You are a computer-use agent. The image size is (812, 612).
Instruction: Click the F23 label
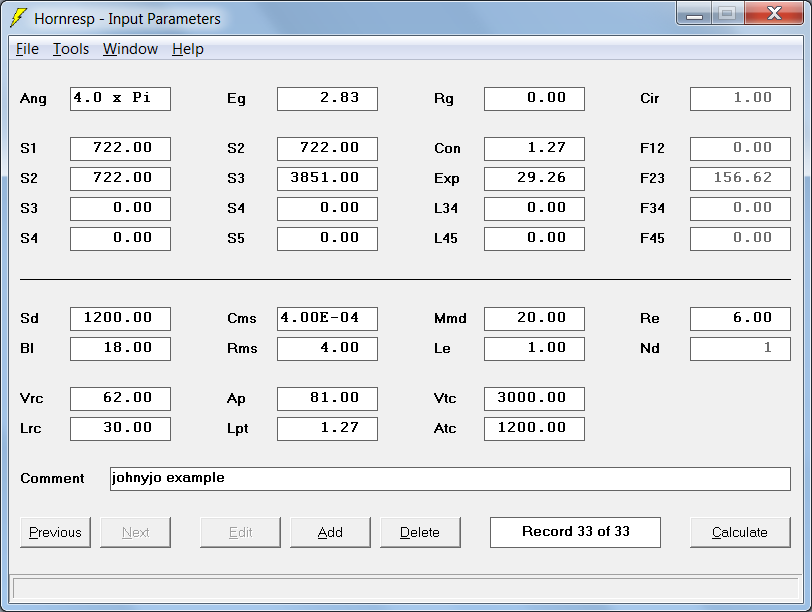[x=652, y=179]
